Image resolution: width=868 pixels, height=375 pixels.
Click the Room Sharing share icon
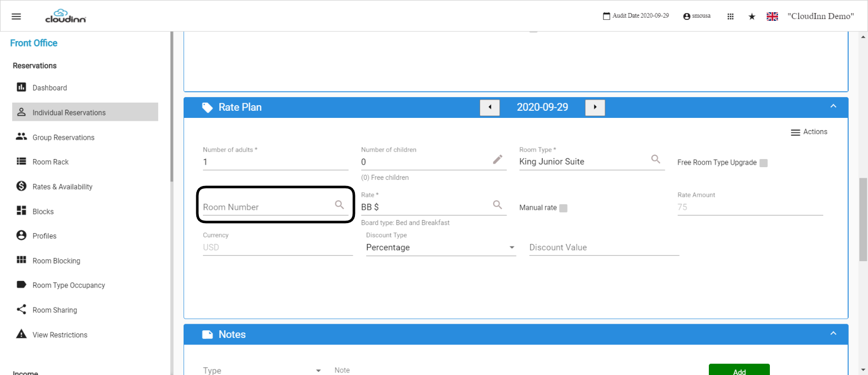pyautogui.click(x=21, y=309)
